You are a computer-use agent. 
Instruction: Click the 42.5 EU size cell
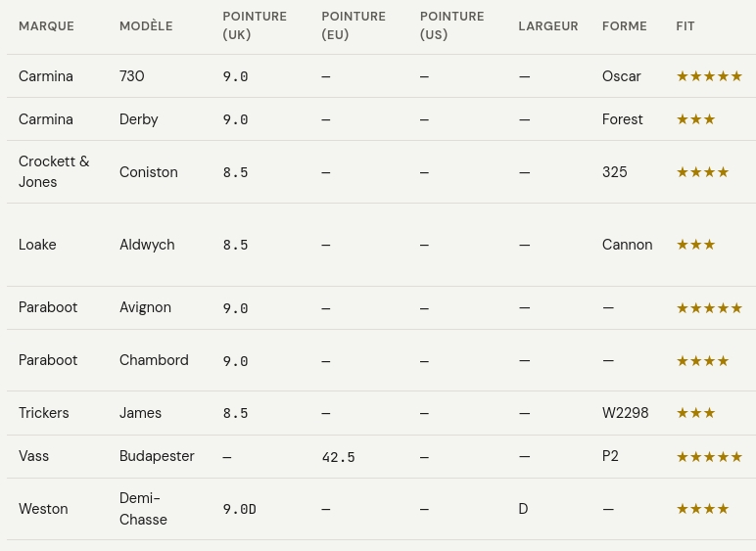tap(338, 457)
